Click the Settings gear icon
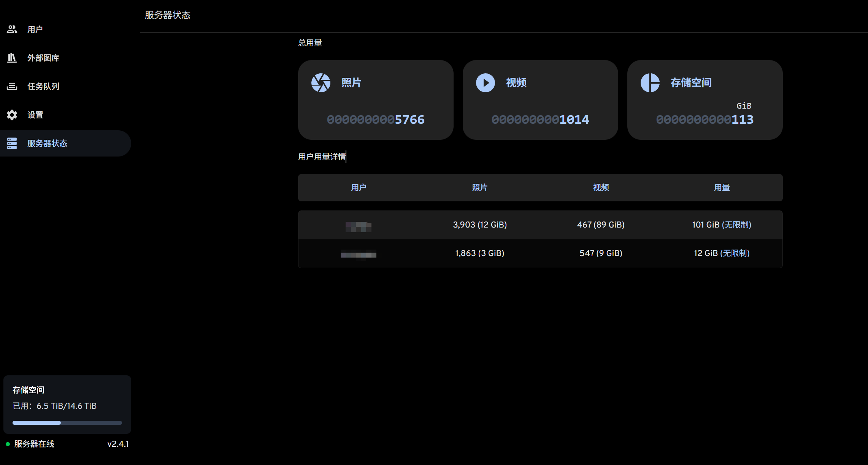This screenshot has width=868, height=465. 12,115
